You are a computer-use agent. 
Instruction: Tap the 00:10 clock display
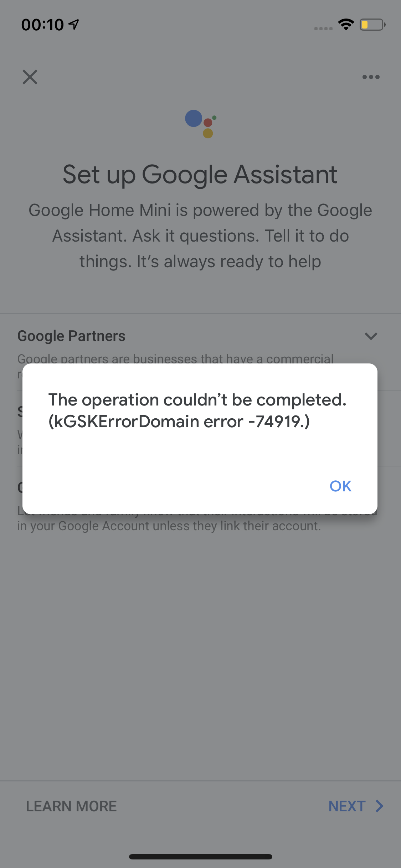(x=42, y=25)
